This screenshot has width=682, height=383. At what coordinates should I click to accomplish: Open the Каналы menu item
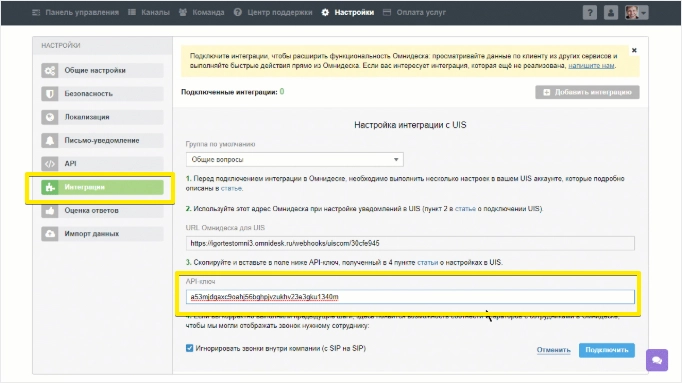tap(149, 12)
